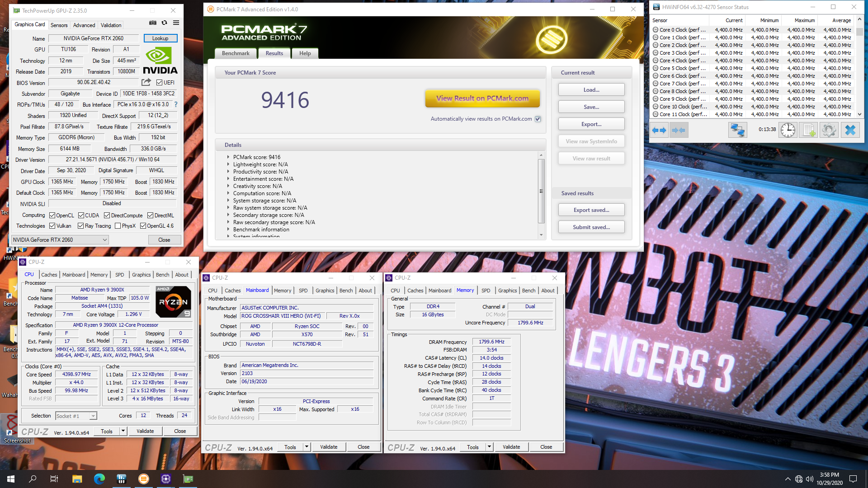Select the Caches tab in CPU-Z CPU window
868x488 pixels.
(49, 275)
